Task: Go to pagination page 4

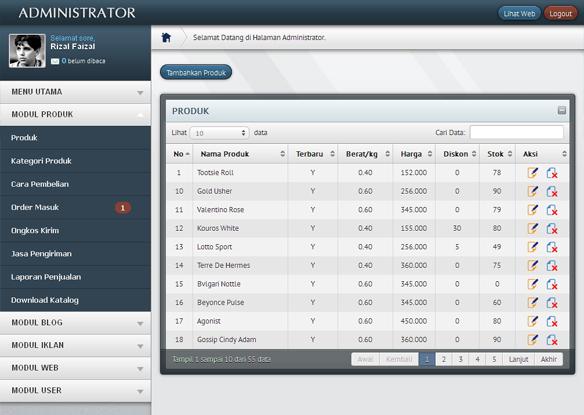Action: pos(477,359)
